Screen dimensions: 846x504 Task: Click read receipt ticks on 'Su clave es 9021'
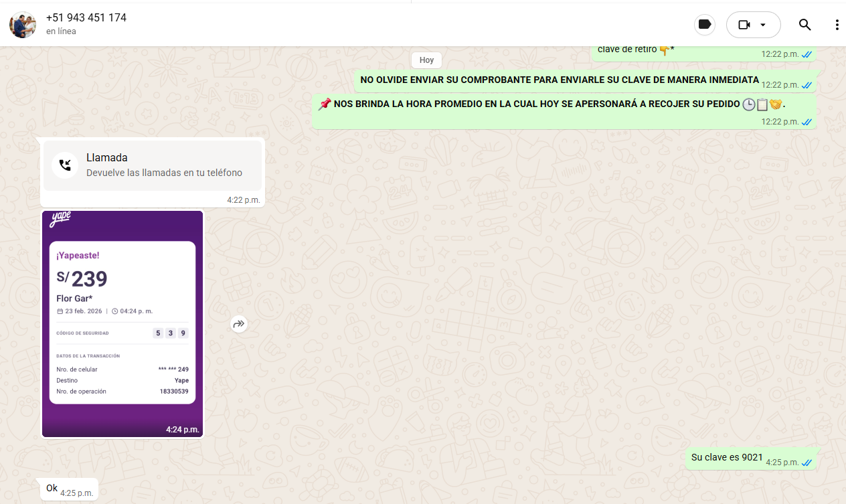point(807,463)
